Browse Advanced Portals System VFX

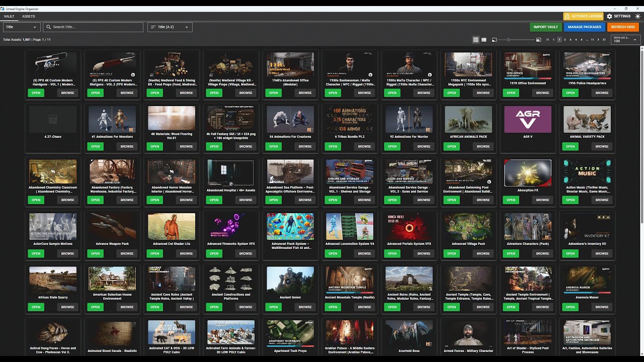pyautogui.click(x=424, y=253)
